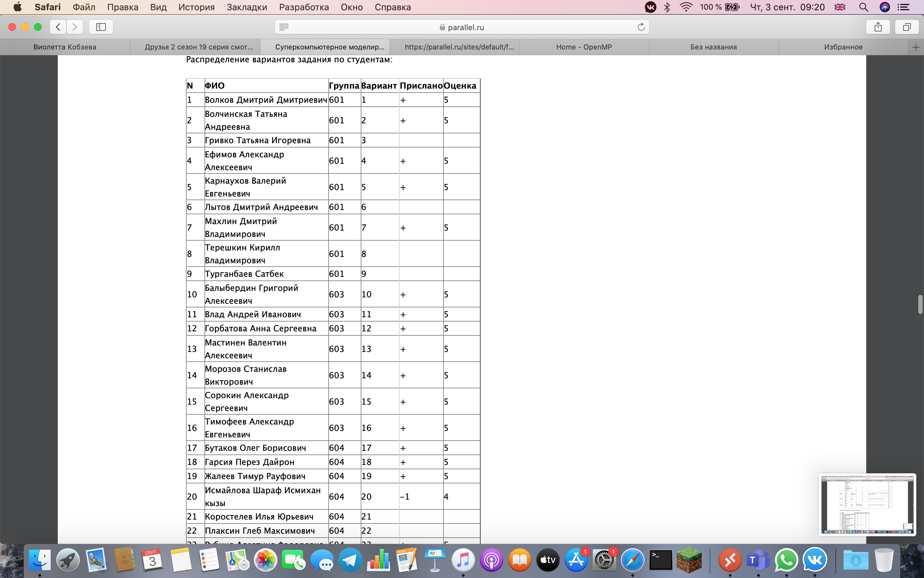
Task: Click the Оценка column header
Action: 460,86
